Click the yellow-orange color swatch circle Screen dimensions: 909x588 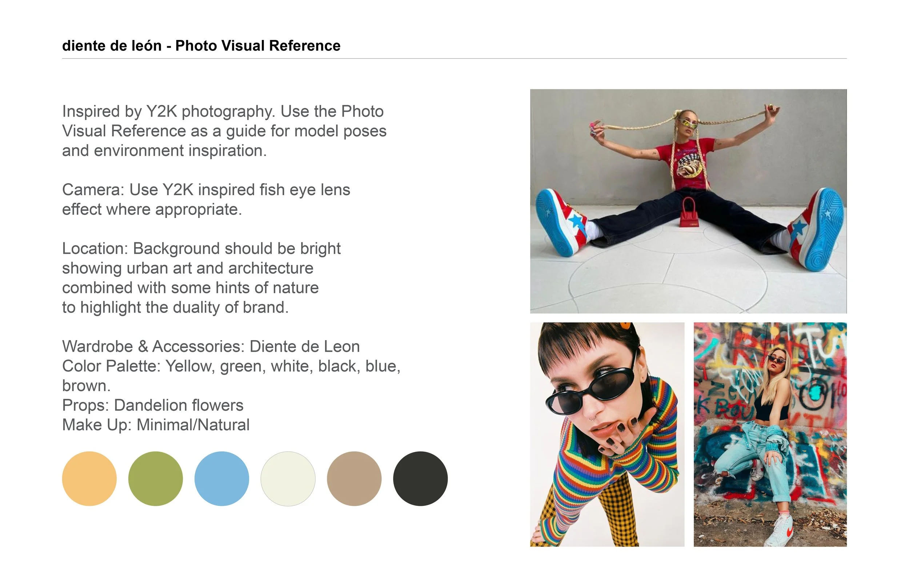[x=89, y=479]
